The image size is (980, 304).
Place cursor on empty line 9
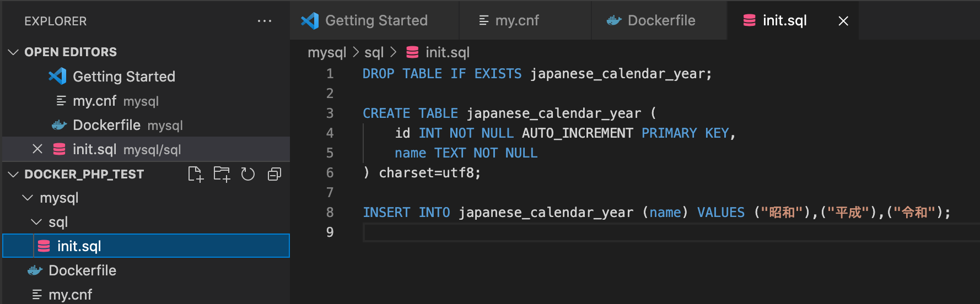[671, 232]
